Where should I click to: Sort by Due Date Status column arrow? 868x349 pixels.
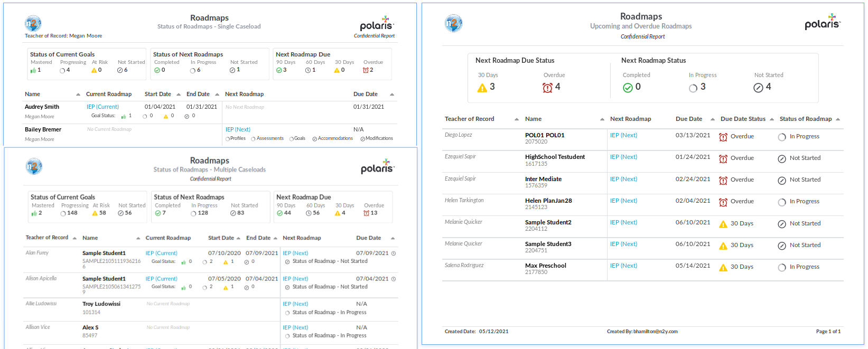tap(772, 119)
